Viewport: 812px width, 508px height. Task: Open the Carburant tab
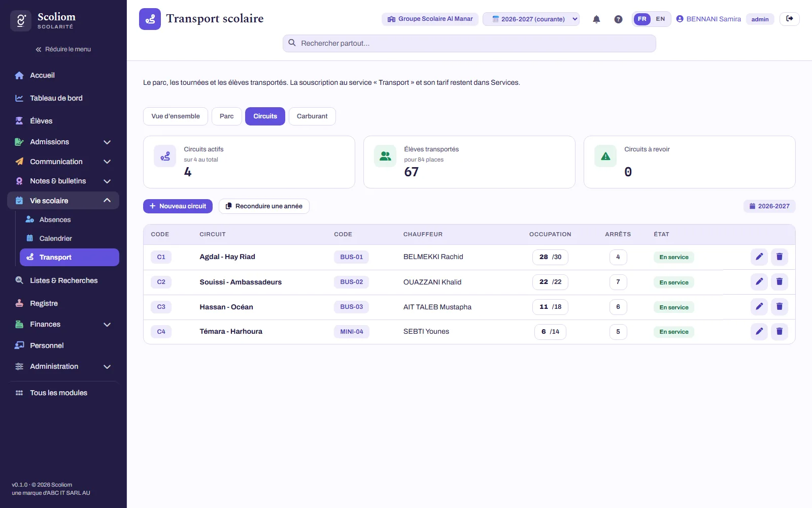312,116
